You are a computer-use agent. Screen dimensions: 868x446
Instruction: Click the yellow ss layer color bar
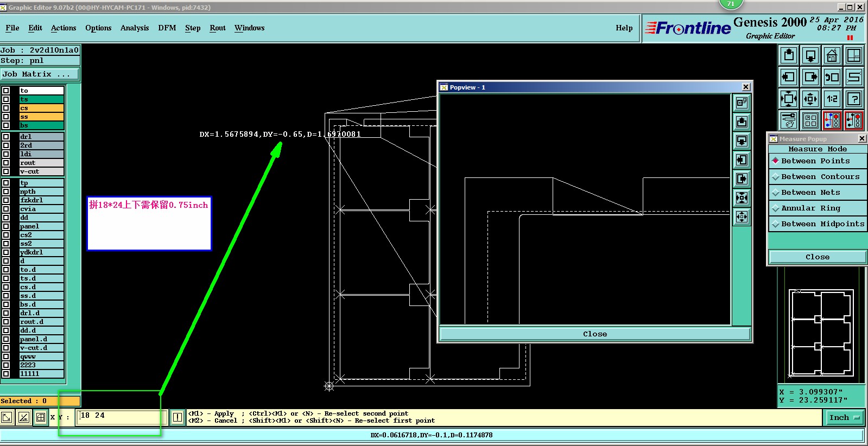click(42, 117)
